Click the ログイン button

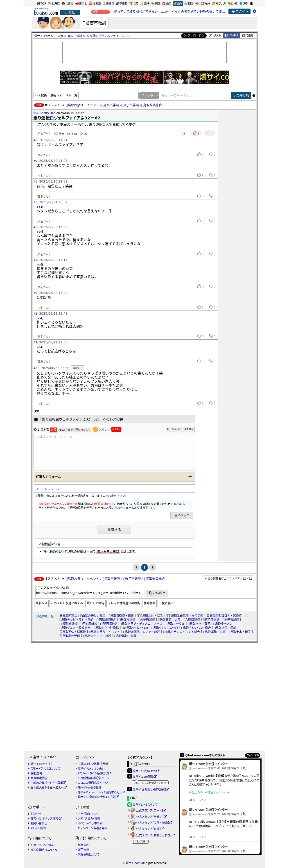239,11
